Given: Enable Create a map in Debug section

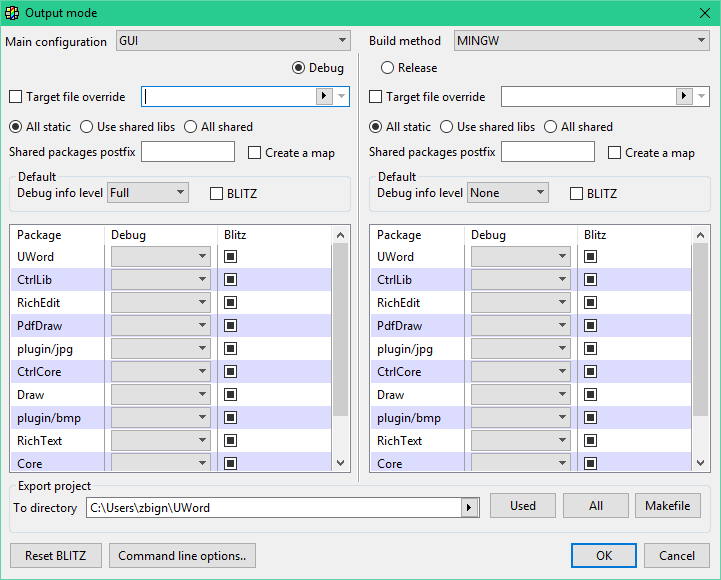Looking at the screenshot, I should coord(255,153).
